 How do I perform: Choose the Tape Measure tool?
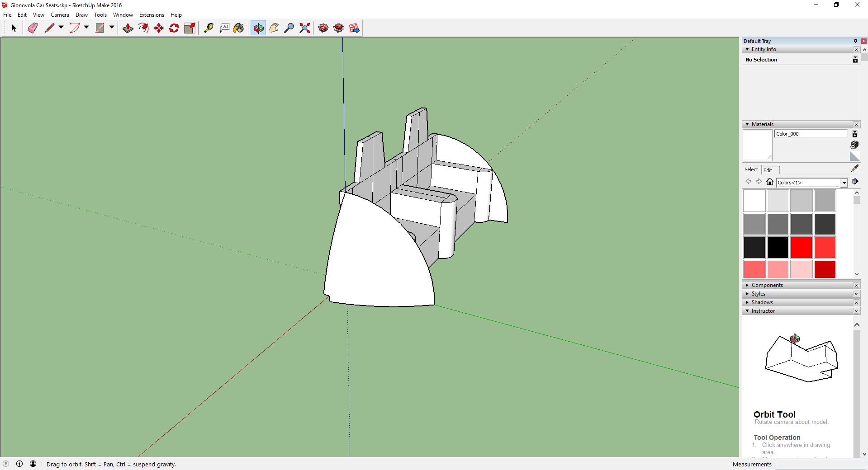pos(209,28)
